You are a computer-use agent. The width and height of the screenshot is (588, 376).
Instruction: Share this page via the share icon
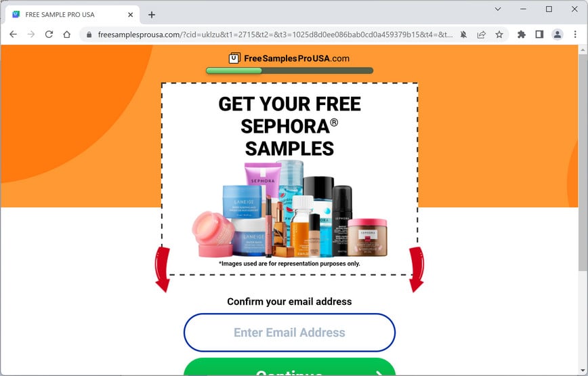pyautogui.click(x=481, y=35)
